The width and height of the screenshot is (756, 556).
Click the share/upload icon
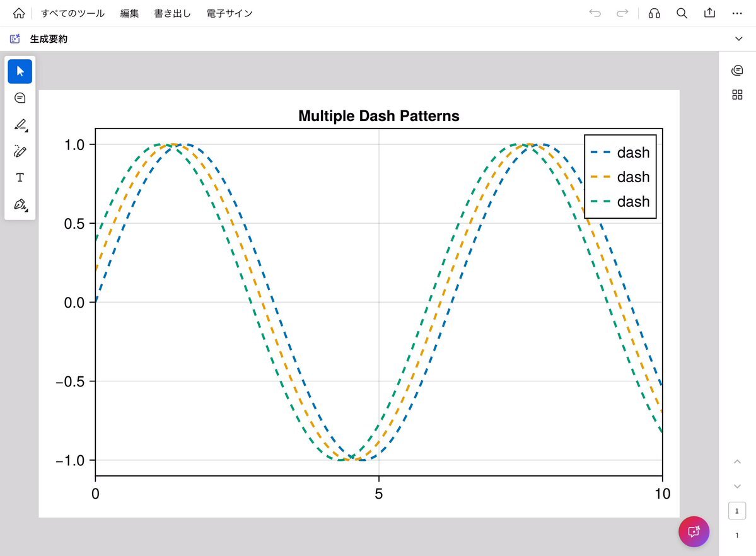click(x=709, y=13)
